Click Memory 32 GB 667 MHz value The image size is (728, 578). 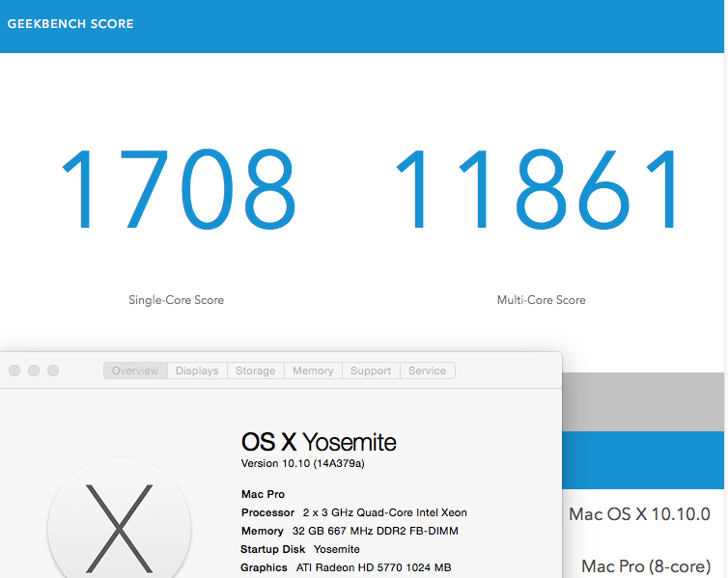(376, 531)
